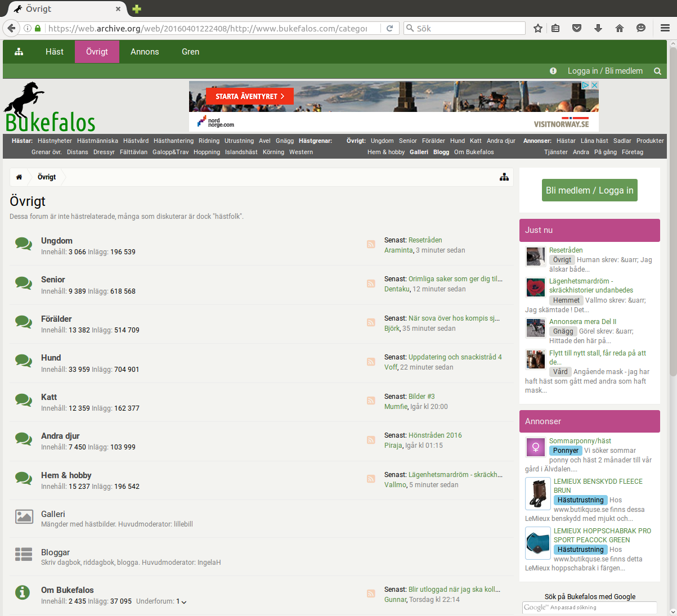Screen dimensions: 677x616
Task: Click Logga in / Bli medlem link
Action: click(x=605, y=71)
